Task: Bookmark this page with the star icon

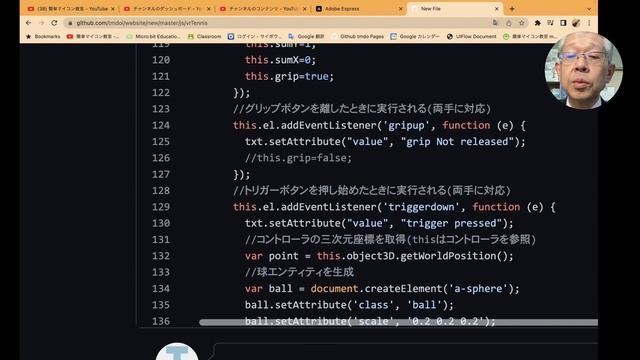Action: [522, 23]
